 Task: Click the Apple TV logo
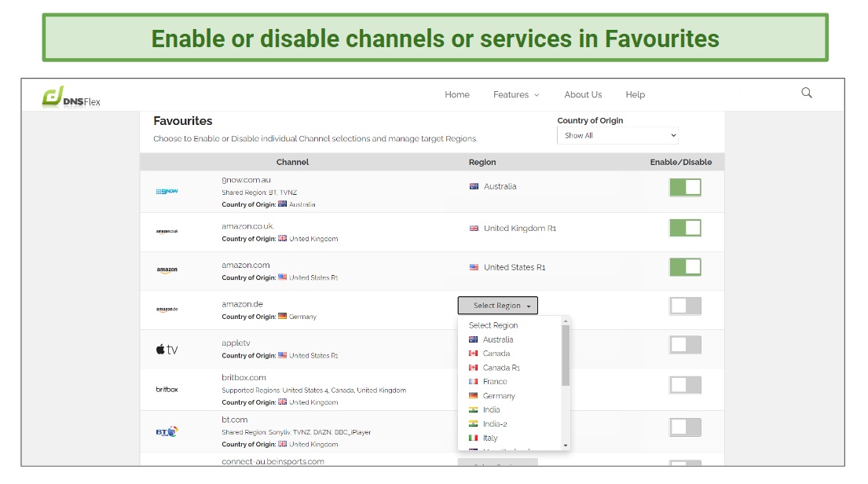point(167,350)
